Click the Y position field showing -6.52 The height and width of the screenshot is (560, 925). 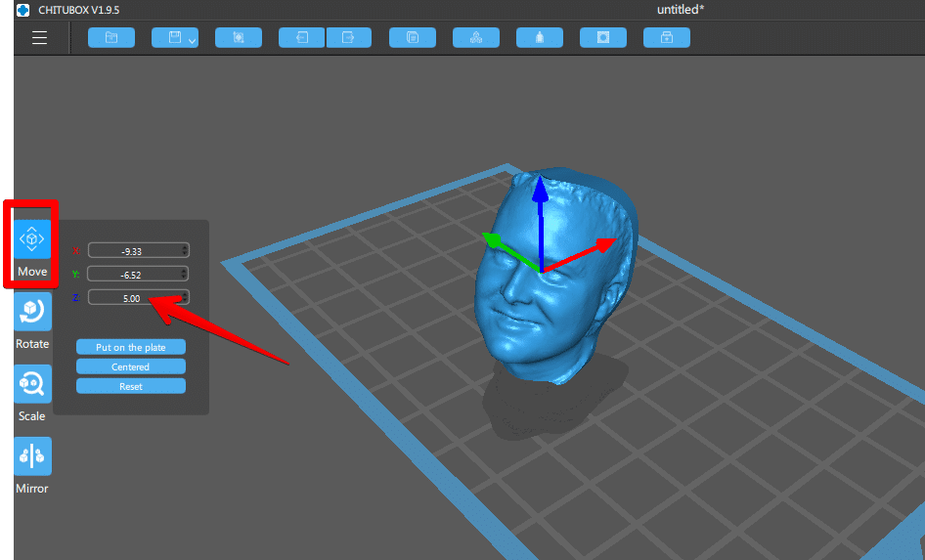tap(138, 274)
